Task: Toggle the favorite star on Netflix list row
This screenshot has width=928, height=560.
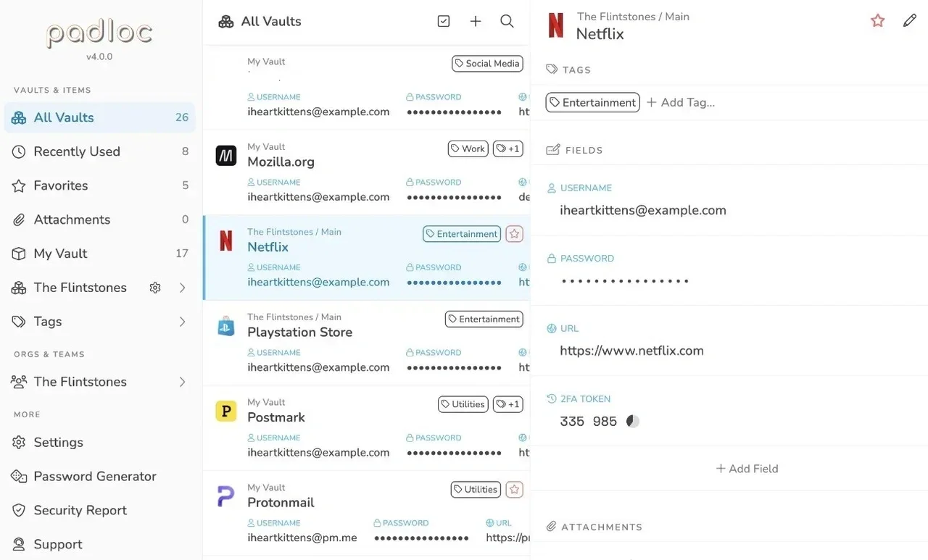Action: (514, 234)
